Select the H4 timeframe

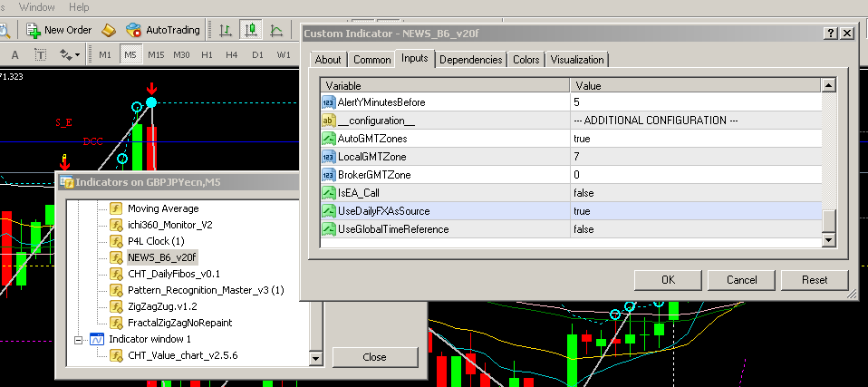(232, 54)
